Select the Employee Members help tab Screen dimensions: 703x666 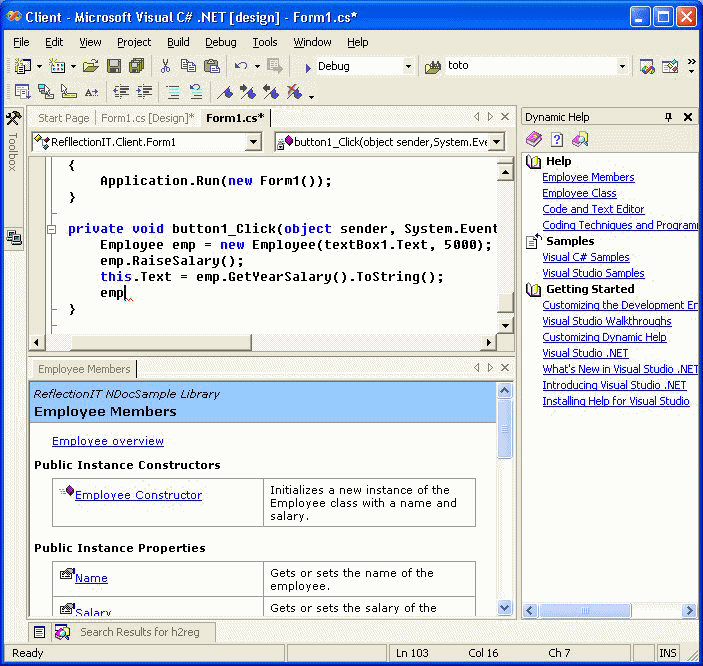(84, 369)
